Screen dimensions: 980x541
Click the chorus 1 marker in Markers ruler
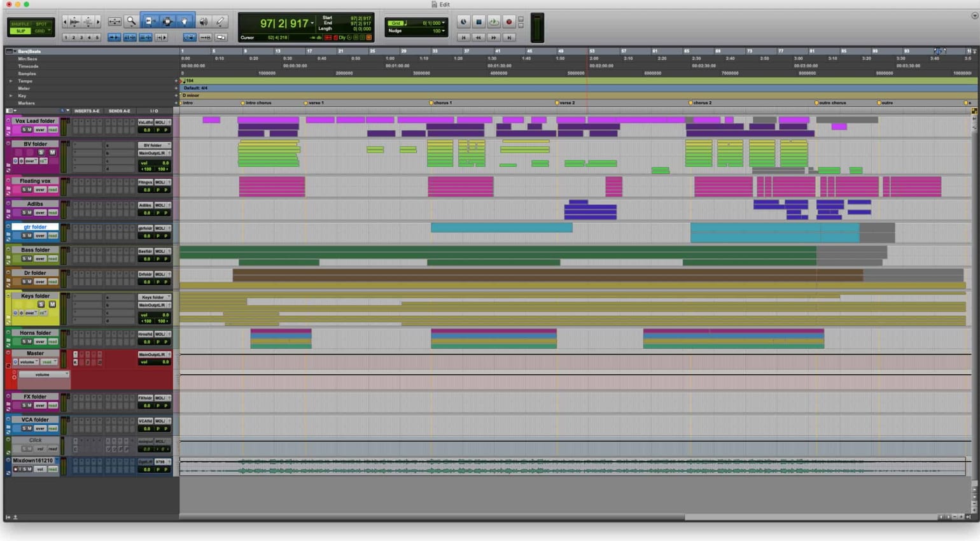click(x=441, y=102)
